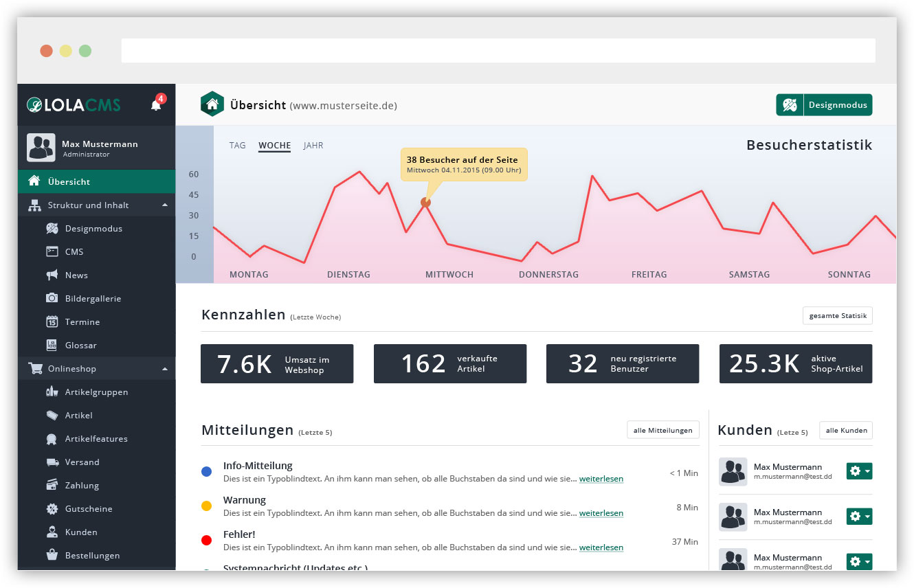This screenshot has width=914, height=588.
Task: Click weiterlesen link on Warnung message
Action: click(601, 513)
